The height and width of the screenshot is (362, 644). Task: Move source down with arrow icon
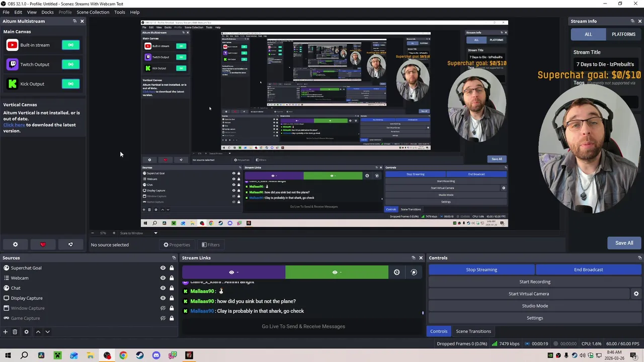coord(47,332)
